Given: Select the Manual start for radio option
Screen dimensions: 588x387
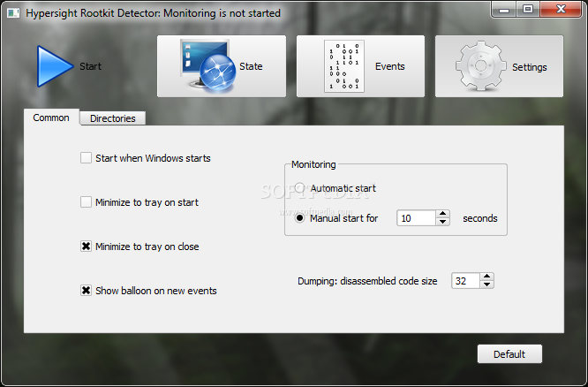Looking at the screenshot, I should [x=299, y=218].
